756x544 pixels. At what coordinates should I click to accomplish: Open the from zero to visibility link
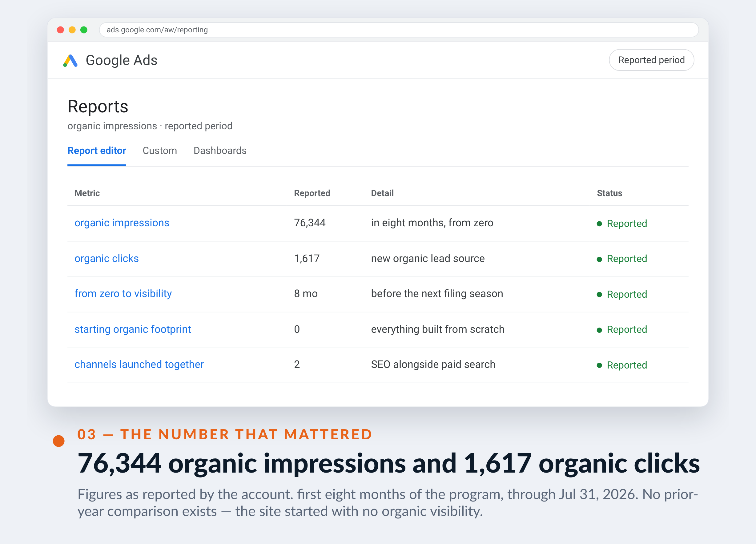click(123, 294)
